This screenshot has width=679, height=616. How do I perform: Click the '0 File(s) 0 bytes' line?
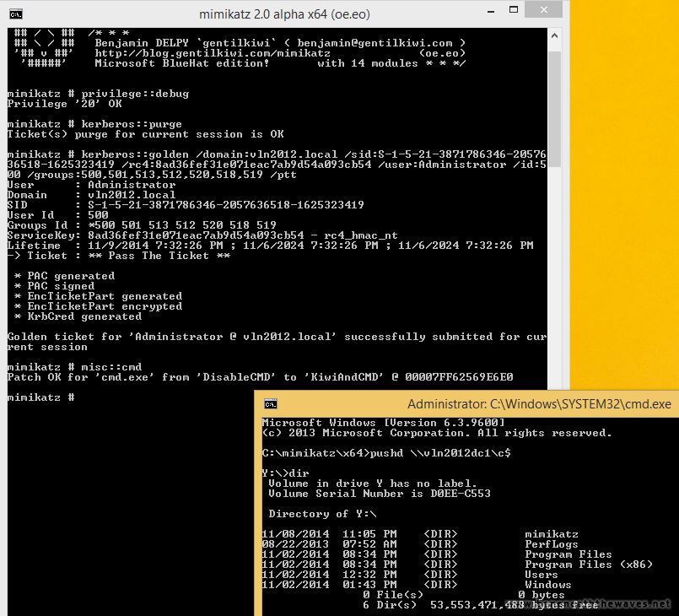[464, 595]
